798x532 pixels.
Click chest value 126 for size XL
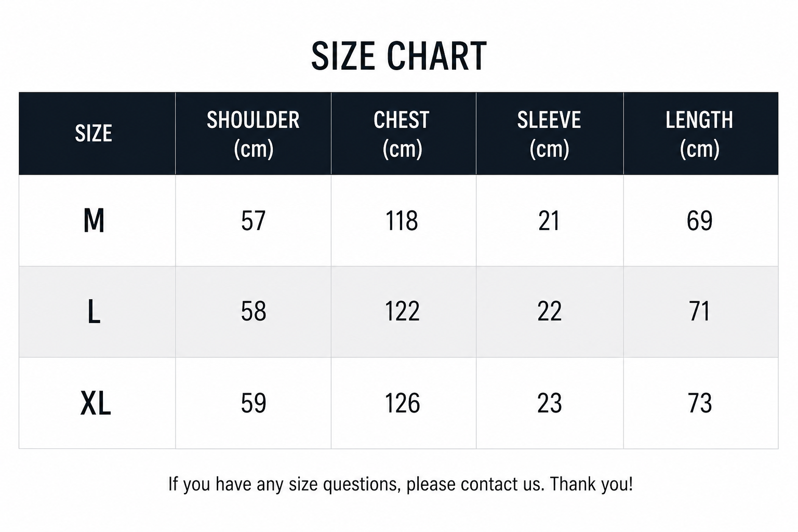pyautogui.click(x=402, y=403)
